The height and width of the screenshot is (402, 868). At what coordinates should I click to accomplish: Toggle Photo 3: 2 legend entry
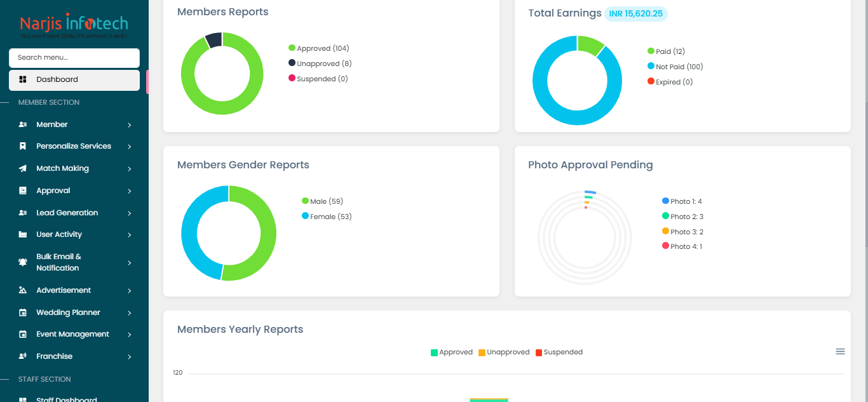(x=683, y=232)
